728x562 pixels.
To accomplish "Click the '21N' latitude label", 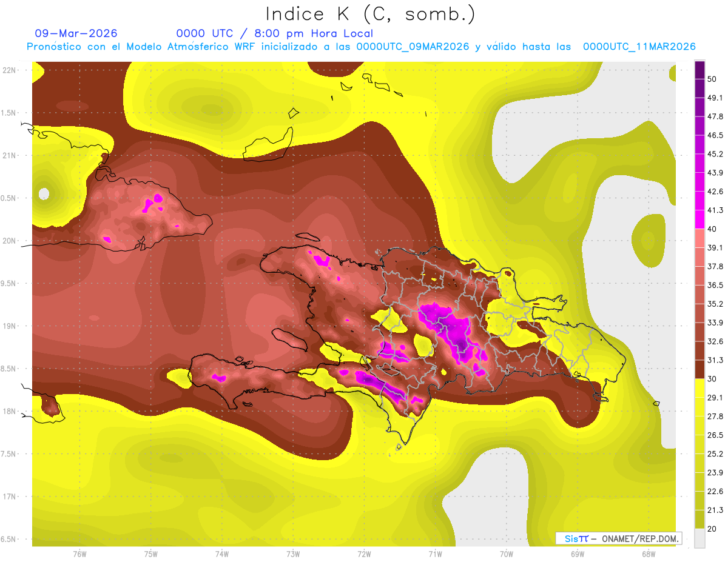I will click(x=10, y=155).
